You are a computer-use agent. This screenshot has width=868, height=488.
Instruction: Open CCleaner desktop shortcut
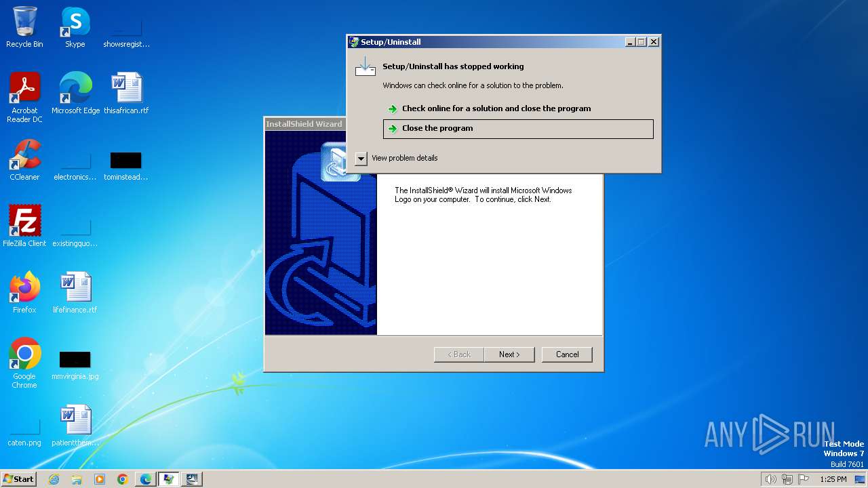[x=24, y=159]
